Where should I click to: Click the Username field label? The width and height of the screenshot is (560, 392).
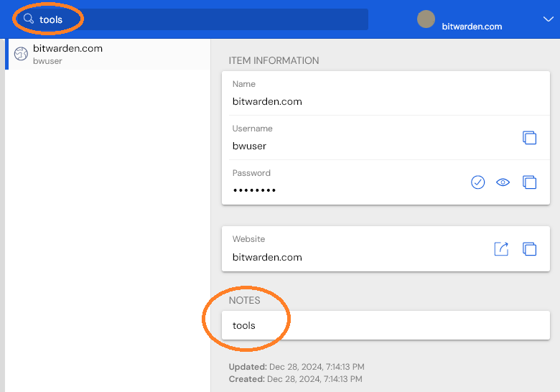click(253, 129)
